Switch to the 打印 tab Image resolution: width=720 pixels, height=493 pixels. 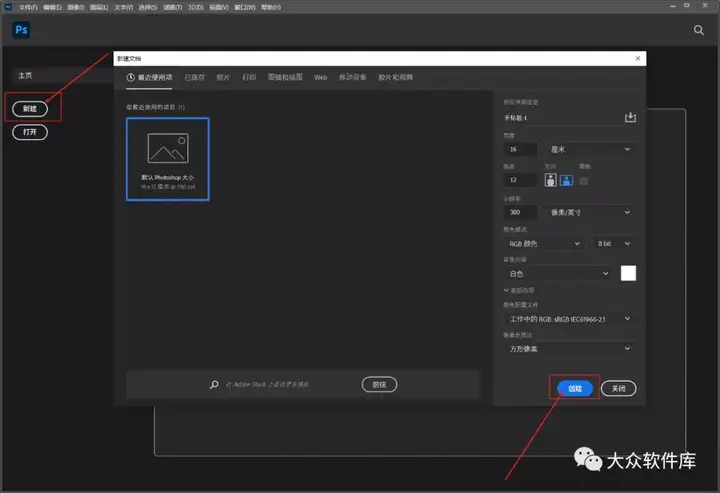pyautogui.click(x=249, y=77)
